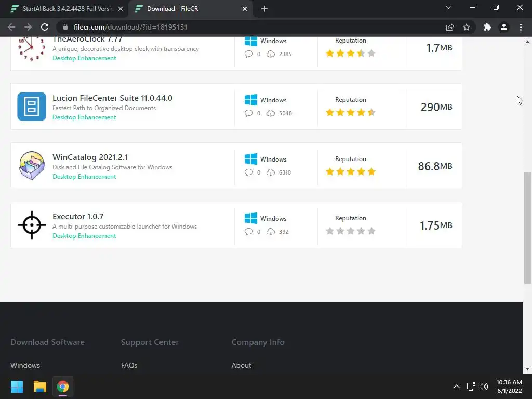Click download cloud icon next to 6310
The image size is (532, 399).
coord(270,172)
